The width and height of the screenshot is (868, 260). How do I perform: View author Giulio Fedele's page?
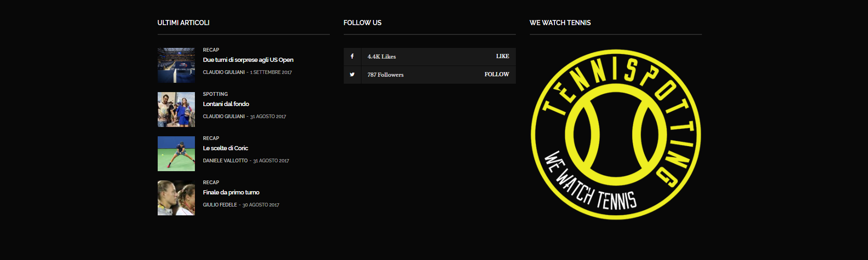[220, 205]
